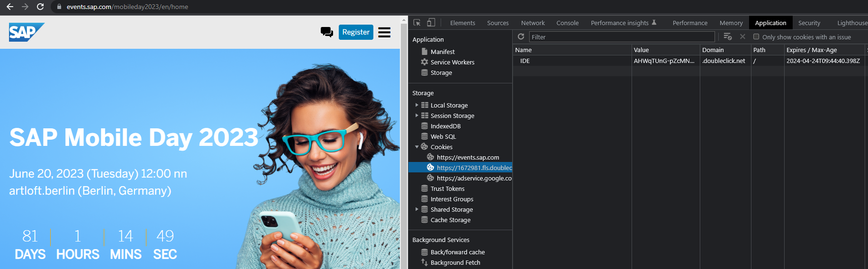This screenshot has height=269, width=868.
Task: Select the Application tab
Action: [x=770, y=23]
